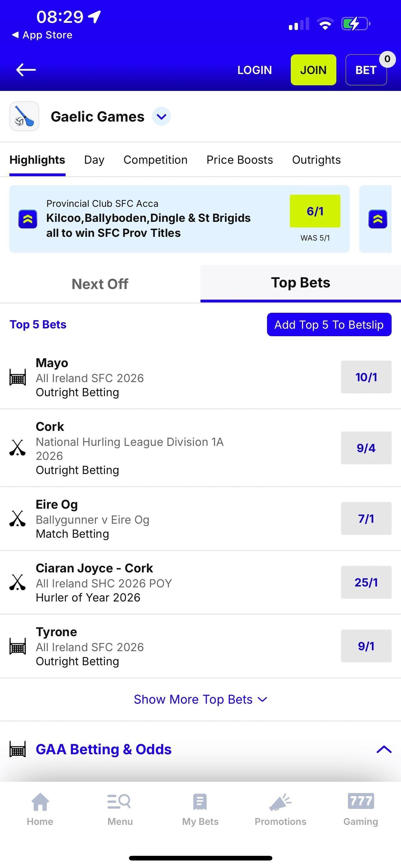Viewport: 401px width, 868px height.
Task: Toggle Eire Og 7/1 odds selection
Action: pyautogui.click(x=366, y=519)
